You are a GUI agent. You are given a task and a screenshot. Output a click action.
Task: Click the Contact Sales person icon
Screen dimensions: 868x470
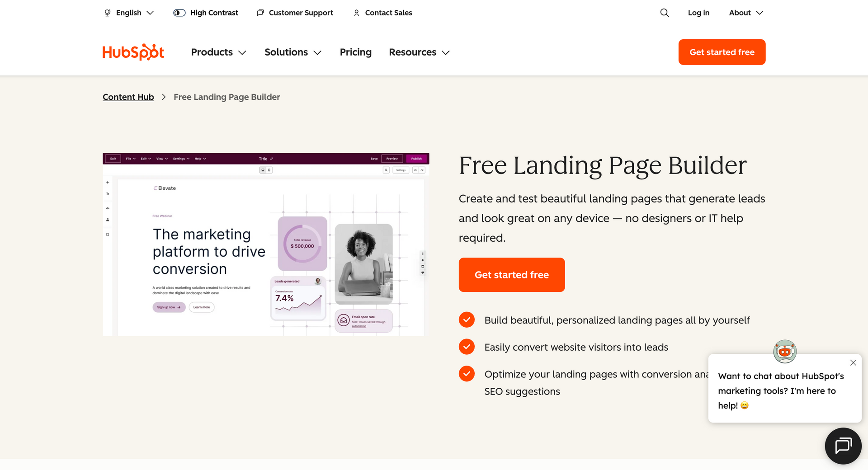click(357, 13)
